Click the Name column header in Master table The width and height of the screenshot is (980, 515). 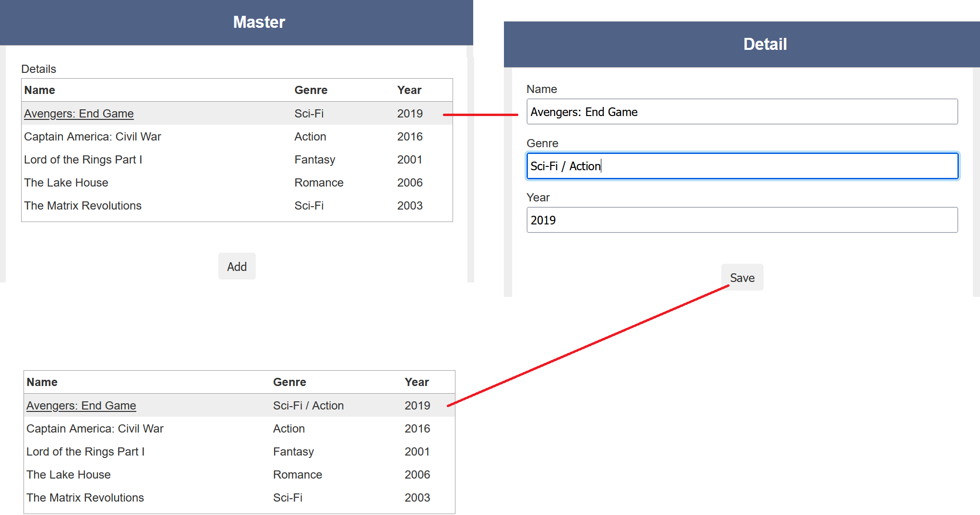click(x=39, y=90)
